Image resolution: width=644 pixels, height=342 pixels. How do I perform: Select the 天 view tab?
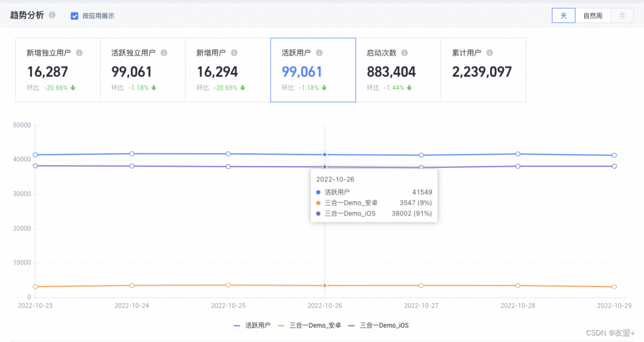click(563, 16)
